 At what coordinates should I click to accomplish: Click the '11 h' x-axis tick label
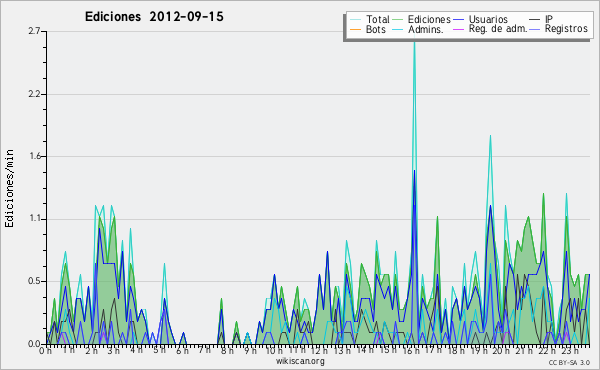tap(297, 350)
